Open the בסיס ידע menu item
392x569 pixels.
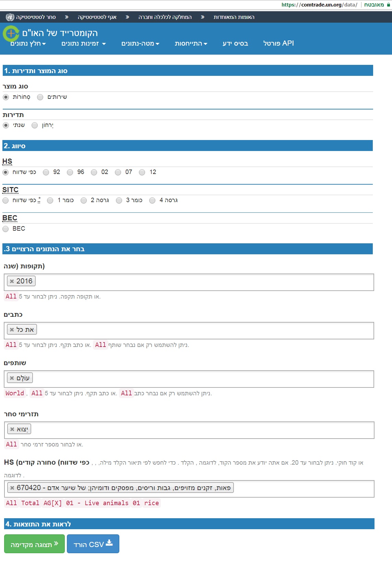coord(235,44)
